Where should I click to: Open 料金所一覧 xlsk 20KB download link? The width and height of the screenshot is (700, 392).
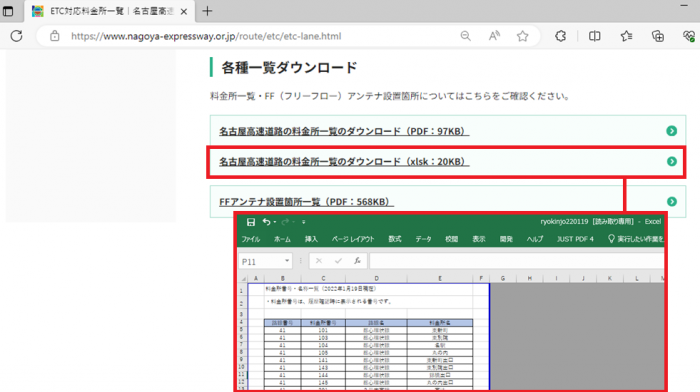pyautogui.click(x=344, y=162)
